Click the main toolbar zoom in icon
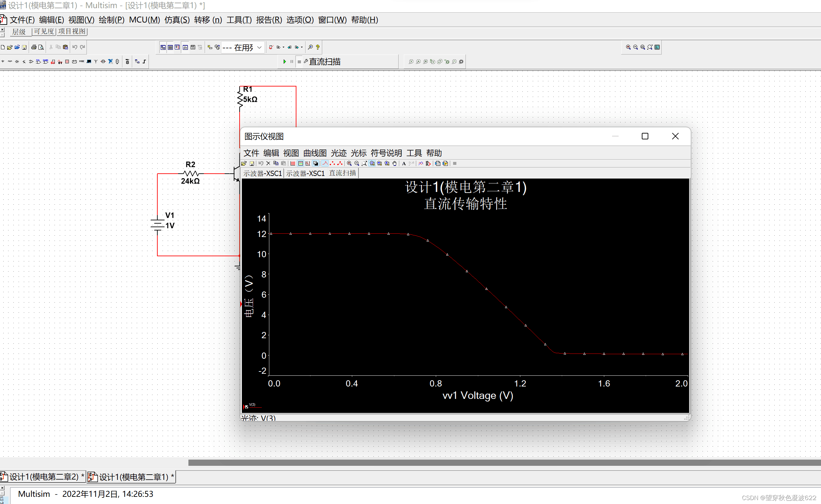Viewport: 821px width, 504px height. click(x=628, y=47)
